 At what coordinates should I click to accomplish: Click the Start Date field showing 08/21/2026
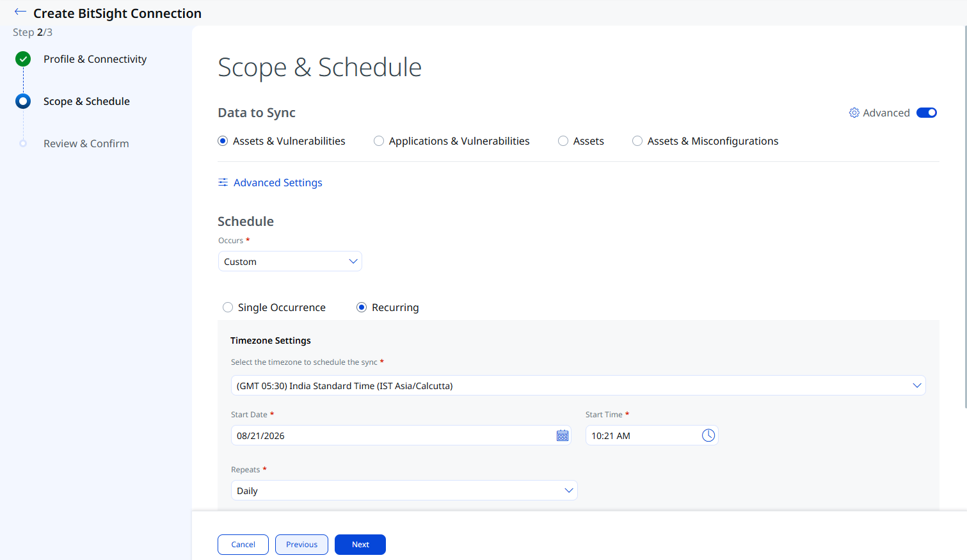[401, 435]
